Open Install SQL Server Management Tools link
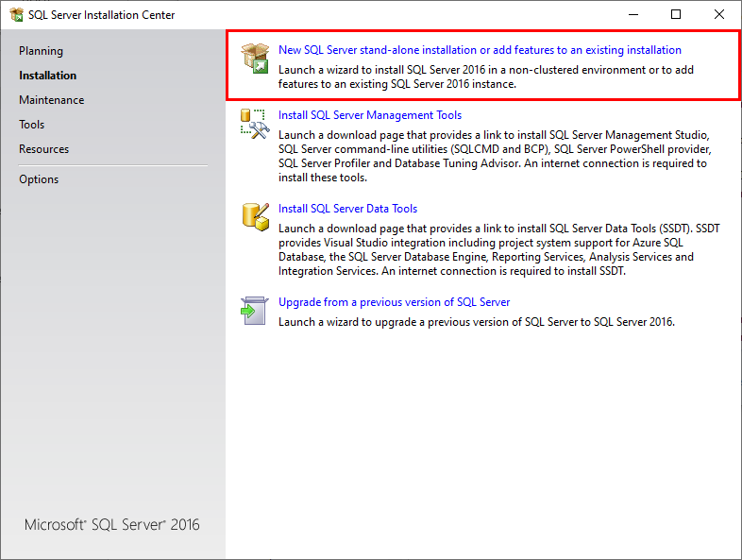This screenshot has width=742, height=560. (370, 115)
